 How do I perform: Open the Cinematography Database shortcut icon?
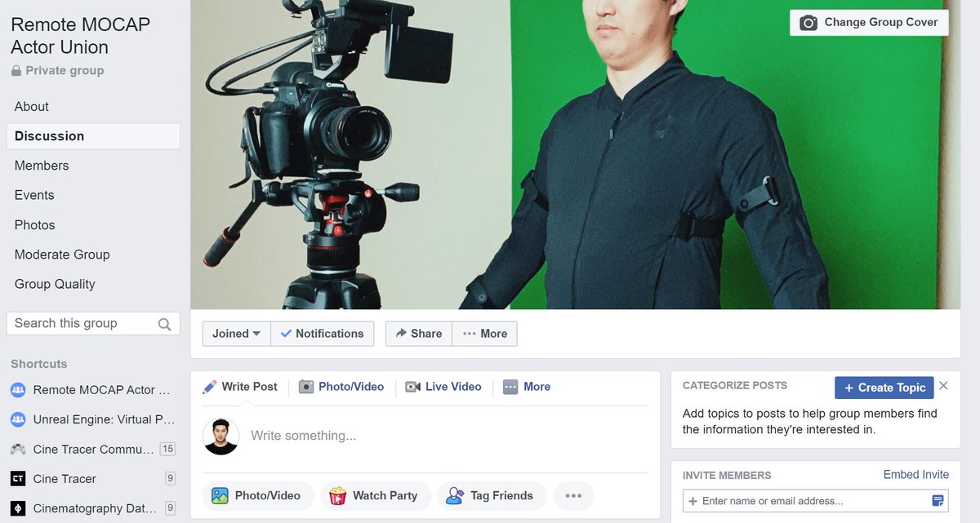click(x=19, y=508)
